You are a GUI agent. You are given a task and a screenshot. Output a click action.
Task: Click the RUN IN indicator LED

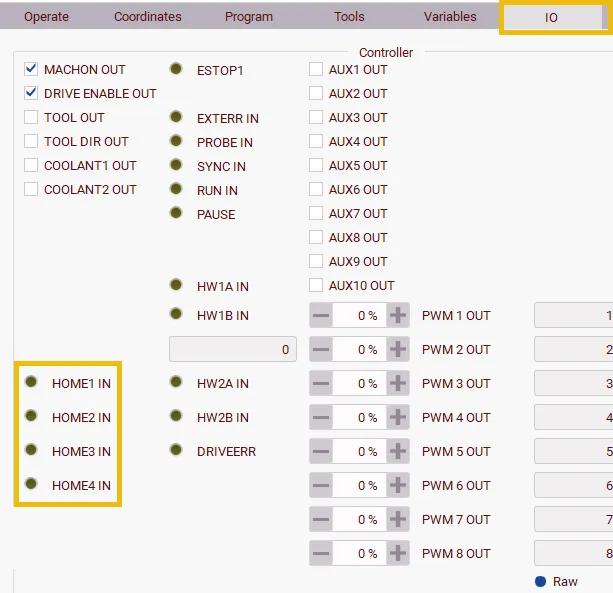[176, 188]
